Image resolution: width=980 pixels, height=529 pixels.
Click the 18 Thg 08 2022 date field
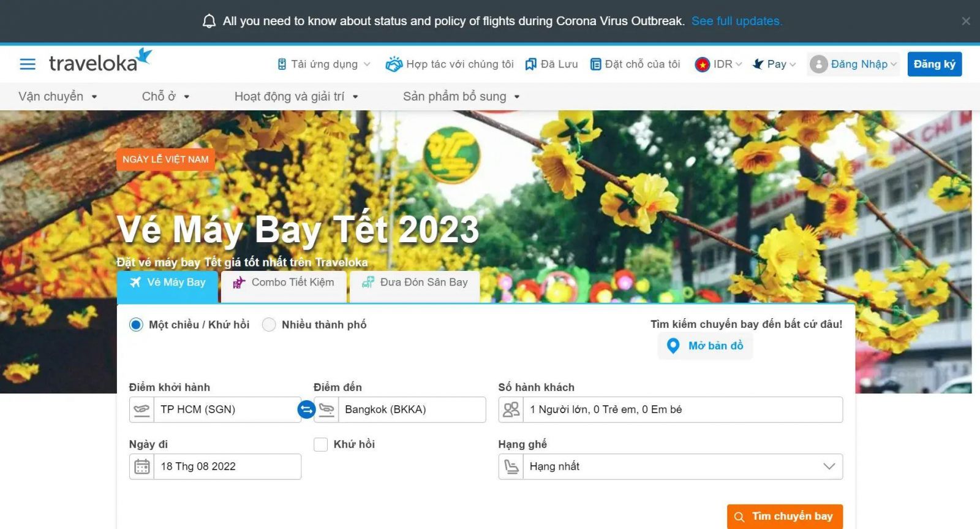[215, 466]
